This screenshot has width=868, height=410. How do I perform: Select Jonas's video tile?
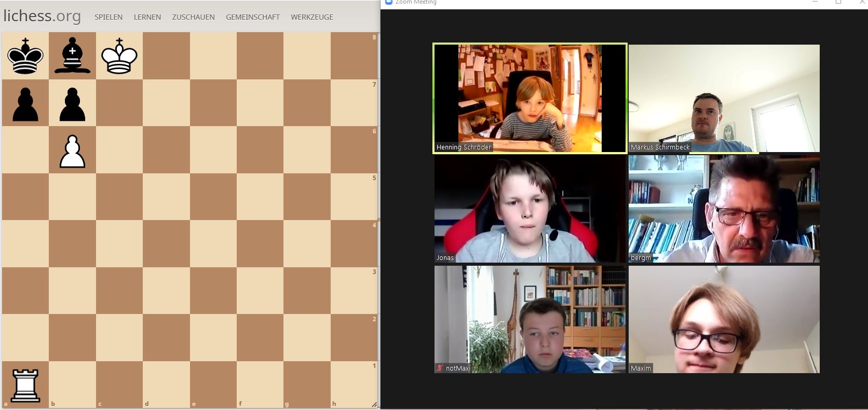coord(530,209)
